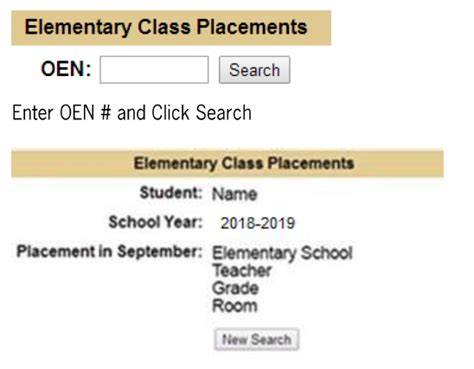
Task: Click the centered Elementary Class Placements results header
Action: click(244, 163)
